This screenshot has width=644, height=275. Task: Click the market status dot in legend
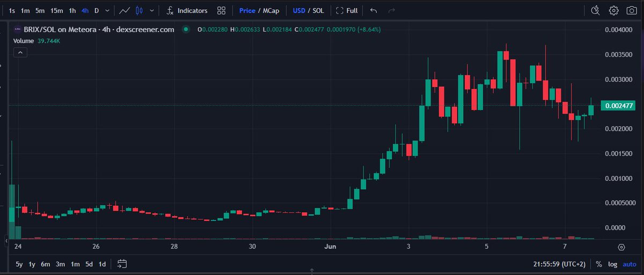(186, 29)
